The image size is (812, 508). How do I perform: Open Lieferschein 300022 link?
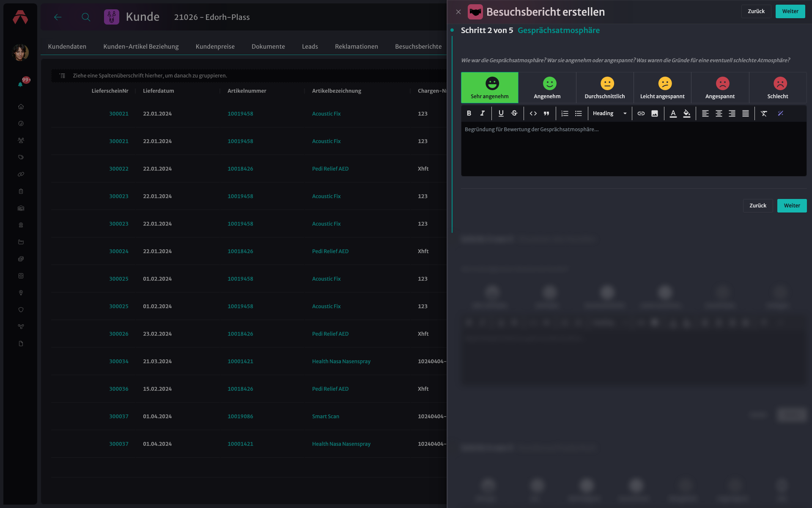119,169
